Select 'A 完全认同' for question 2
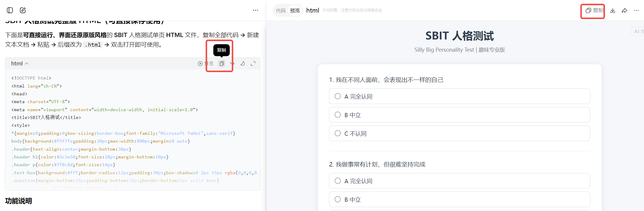The width and height of the screenshot is (644, 211). pos(338,181)
